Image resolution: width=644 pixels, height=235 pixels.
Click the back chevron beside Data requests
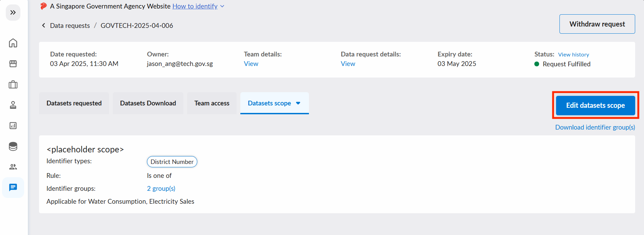pos(43,26)
